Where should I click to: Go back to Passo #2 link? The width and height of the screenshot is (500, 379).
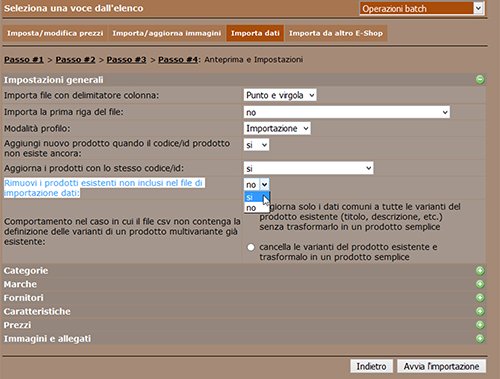75,60
